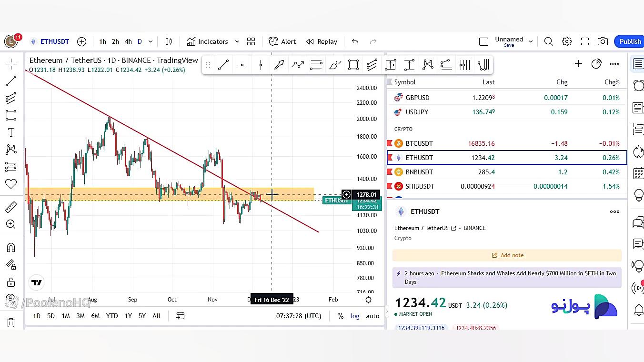The image size is (644, 362).
Task: Click Add note for ETHUSDT
Action: [507, 255]
